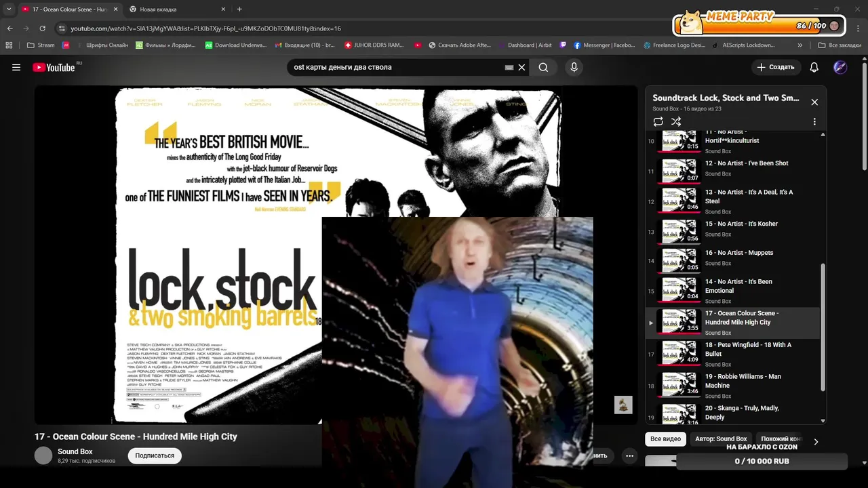Image resolution: width=868 pixels, height=488 pixels.
Task: Select the Похожий контент filter chip
Action: pyautogui.click(x=781, y=439)
